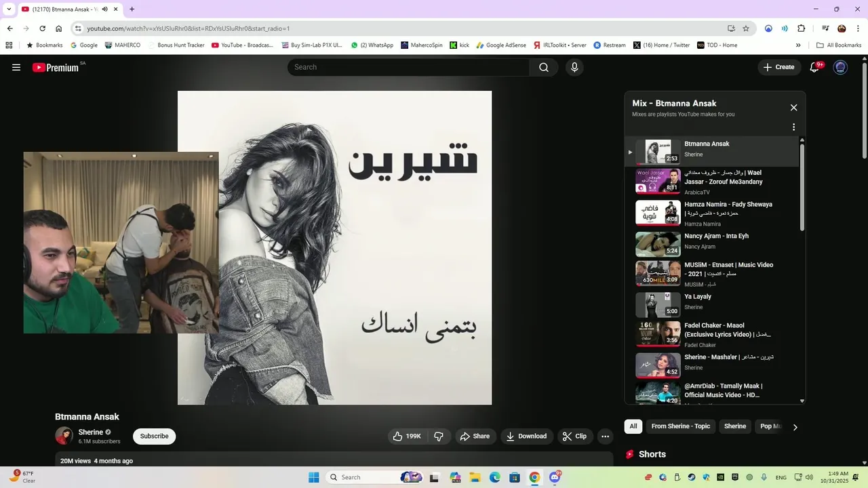Play Fadel Chaker Maaol lyrics video

pos(712,335)
